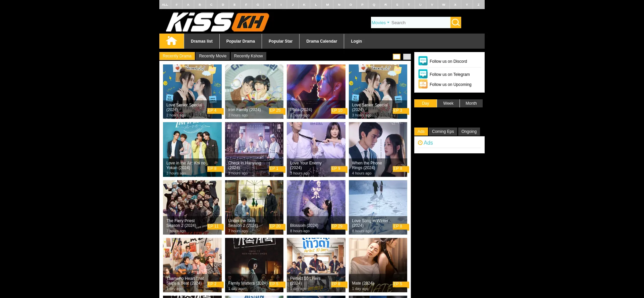Open the Movies search type dropdown
The height and width of the screenshot is (298, 644).
coord(380,23)
